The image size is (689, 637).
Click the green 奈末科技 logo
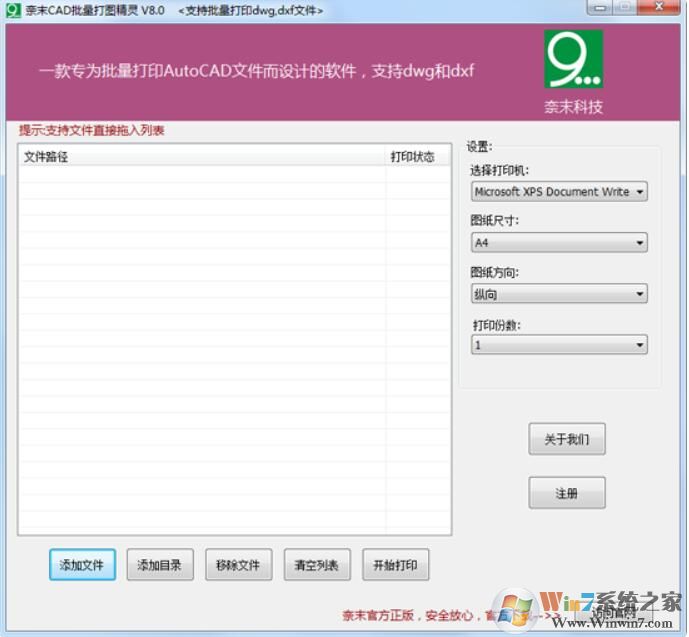(x=574, y=60)
